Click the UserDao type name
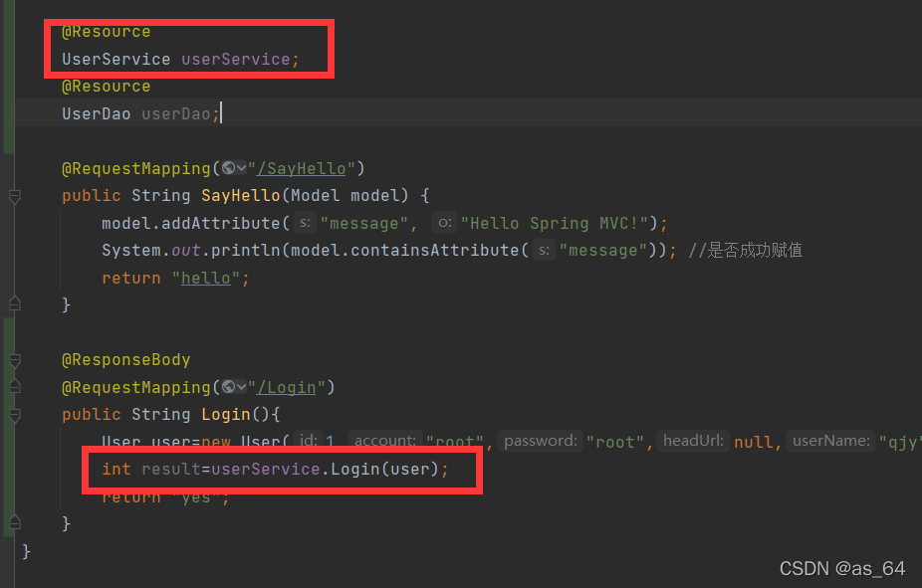The height and width of the screenshot is (588, 922). click(96, 114)
